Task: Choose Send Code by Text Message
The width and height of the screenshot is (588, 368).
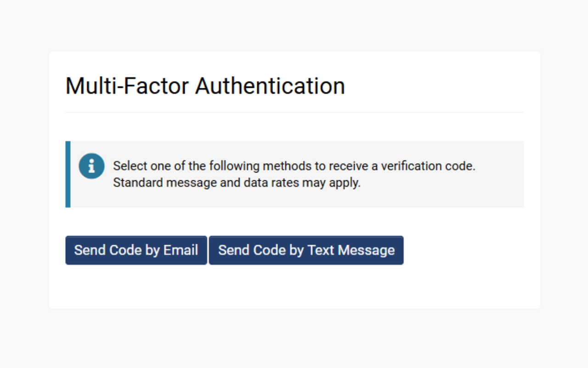Action: (x=306, y=250)
